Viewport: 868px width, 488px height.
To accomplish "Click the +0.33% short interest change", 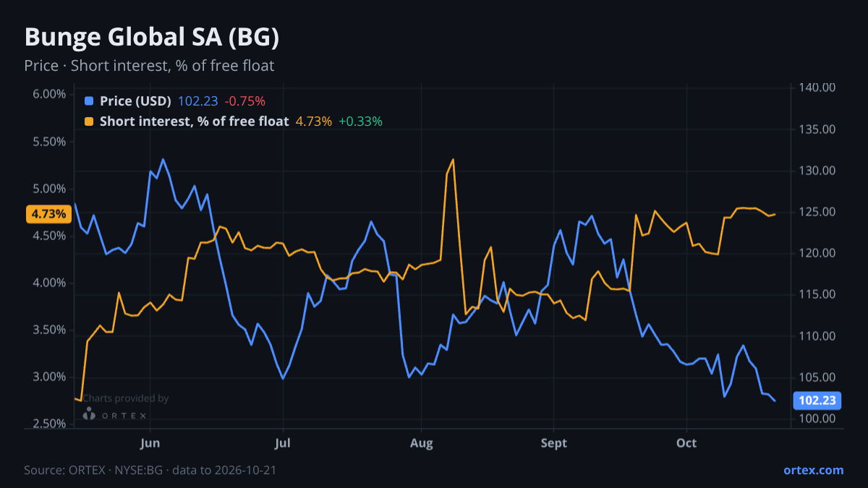I will (x=360, y=121).
